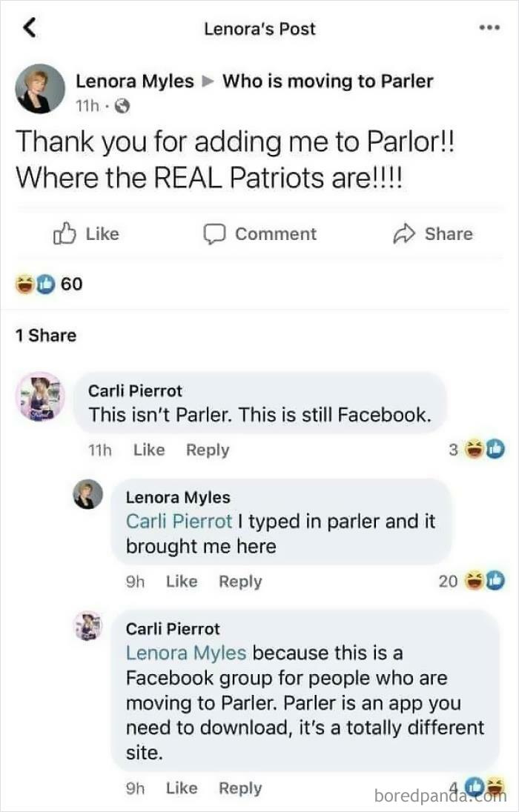This screenshot has width=519, height=812.
Task: Toggle Like on Carli Pierrot's first comment
Action: point(148,450)
